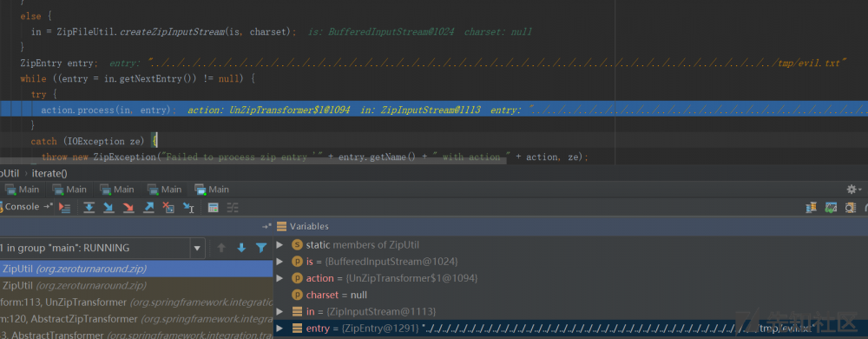Click the red Force Step Into arrow
The height and width of the screenshot is (339, 868).
[128, 207]
